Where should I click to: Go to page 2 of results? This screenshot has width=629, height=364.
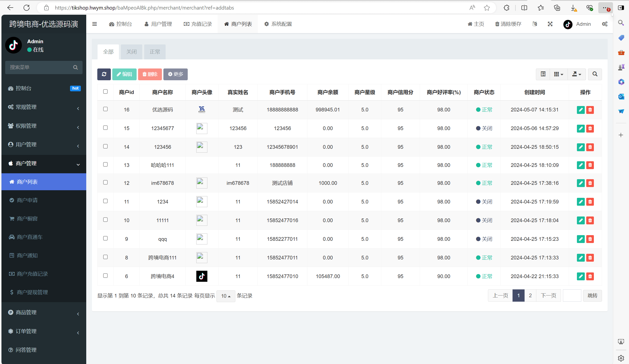tap(530, 296)
